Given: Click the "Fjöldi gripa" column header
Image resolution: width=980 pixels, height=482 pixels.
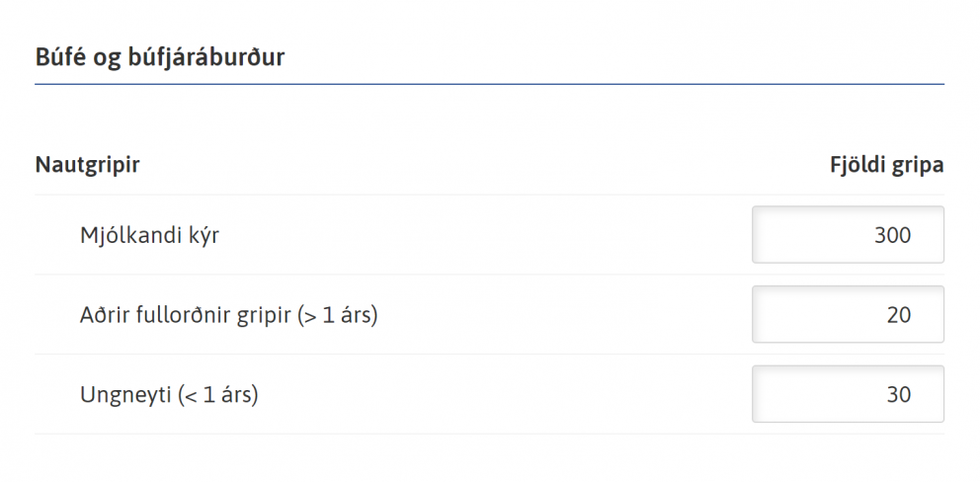Looking at the screenshot, I should tap(886, 165).
